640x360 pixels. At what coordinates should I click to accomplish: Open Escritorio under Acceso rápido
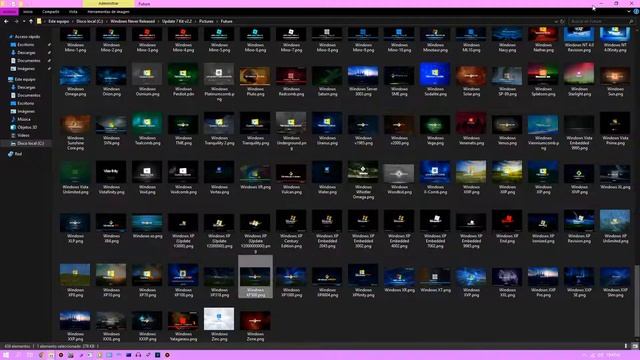(25, 44)
